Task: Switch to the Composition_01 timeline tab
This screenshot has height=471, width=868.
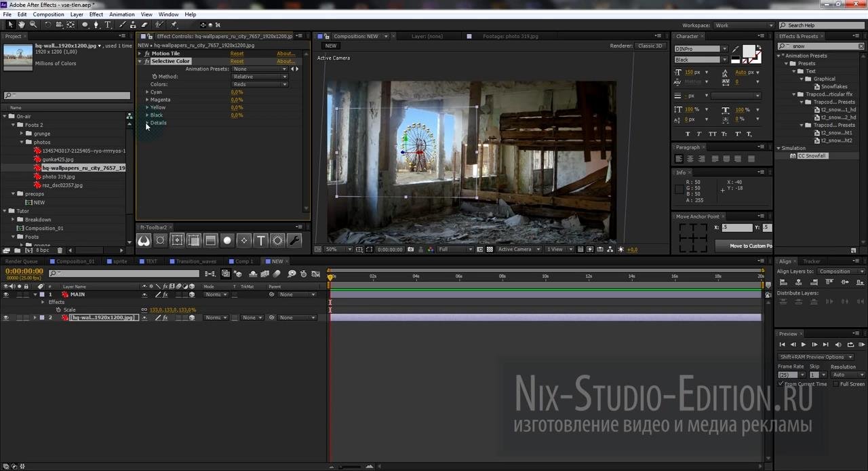Action: 75,261
